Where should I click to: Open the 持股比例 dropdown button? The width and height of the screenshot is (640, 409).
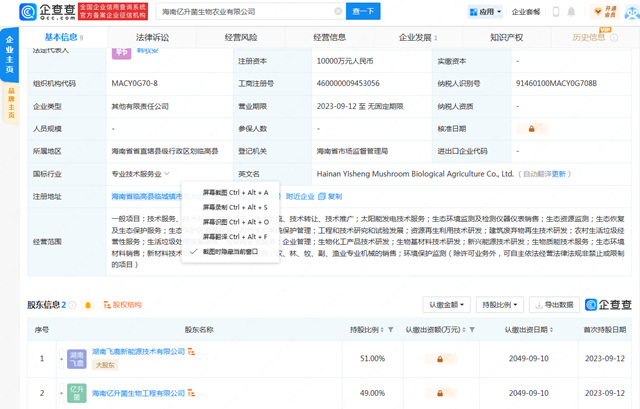point(500,305)
